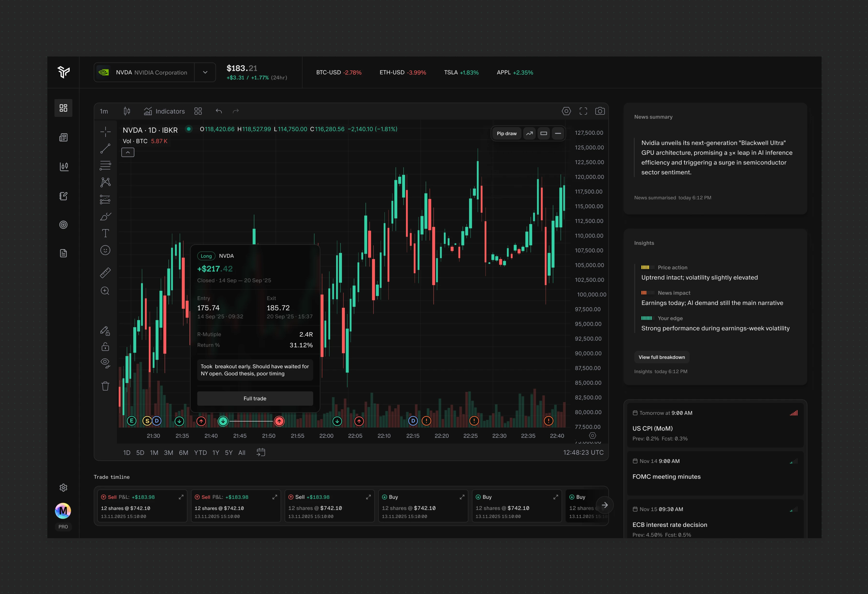Toggle hide drawings eye icon

(x=105, y=363)
